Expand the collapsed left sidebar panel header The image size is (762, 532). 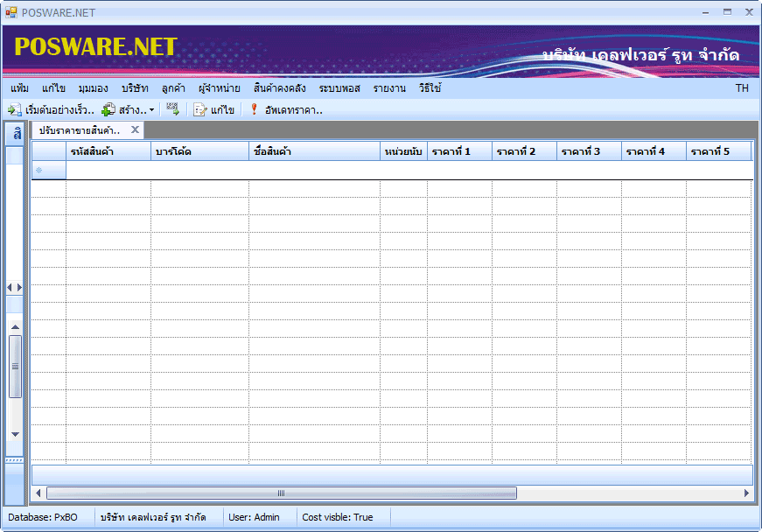point(15,134)
